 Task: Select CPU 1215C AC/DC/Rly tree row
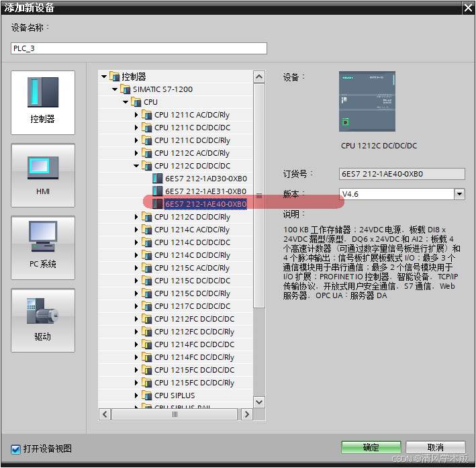(x=175, y=268)
